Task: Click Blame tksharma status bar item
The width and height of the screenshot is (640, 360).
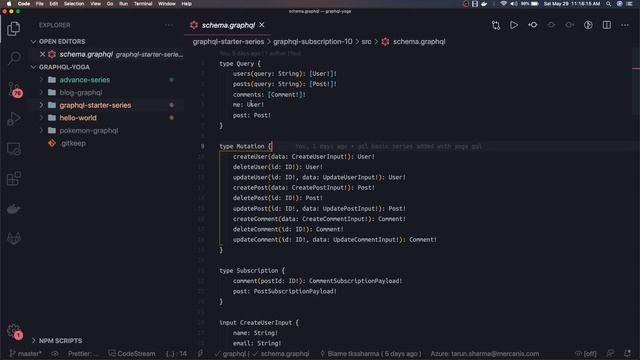Action: pos(372,353)
